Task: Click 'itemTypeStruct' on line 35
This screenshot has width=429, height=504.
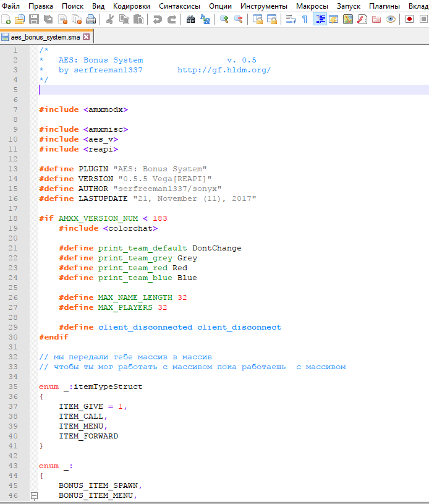Action: tap(108, 387)
